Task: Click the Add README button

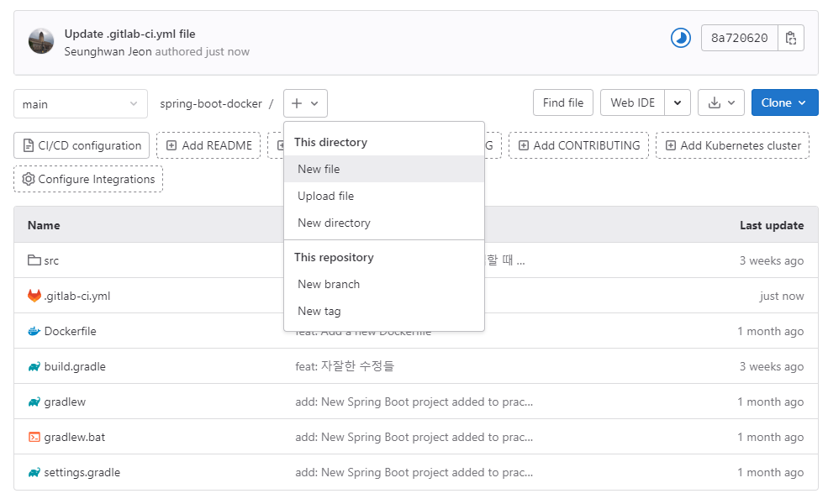Action: click(x=208, y=145)
